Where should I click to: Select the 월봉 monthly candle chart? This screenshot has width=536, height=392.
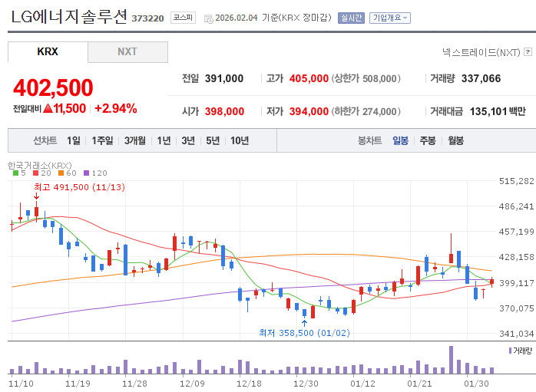[455, 140]
